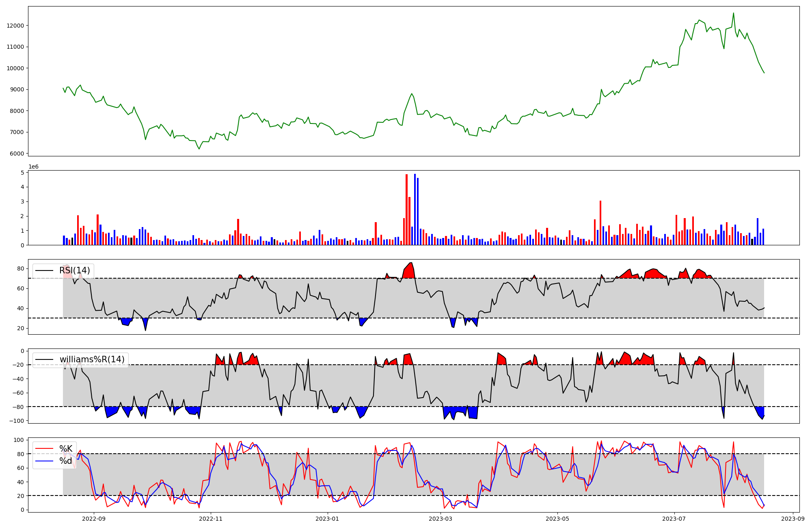Click the blue %d legend line sample
The height and width of the screenshot is (528, 812).
[45, 461]
